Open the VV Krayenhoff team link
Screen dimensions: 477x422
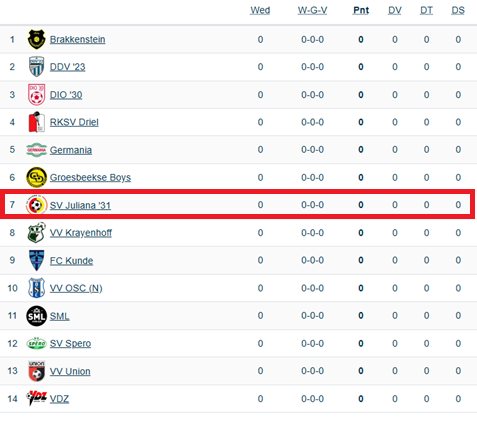coord(81,233)
